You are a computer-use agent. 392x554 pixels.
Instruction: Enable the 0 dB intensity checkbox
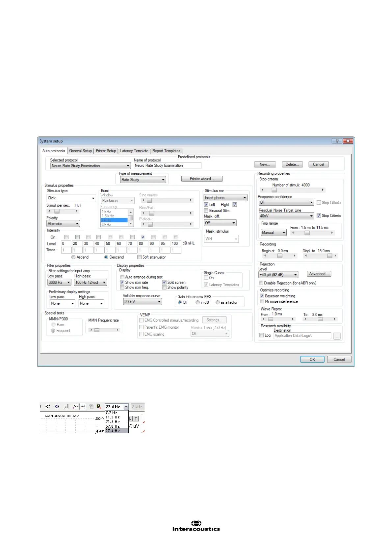point(66,237)
